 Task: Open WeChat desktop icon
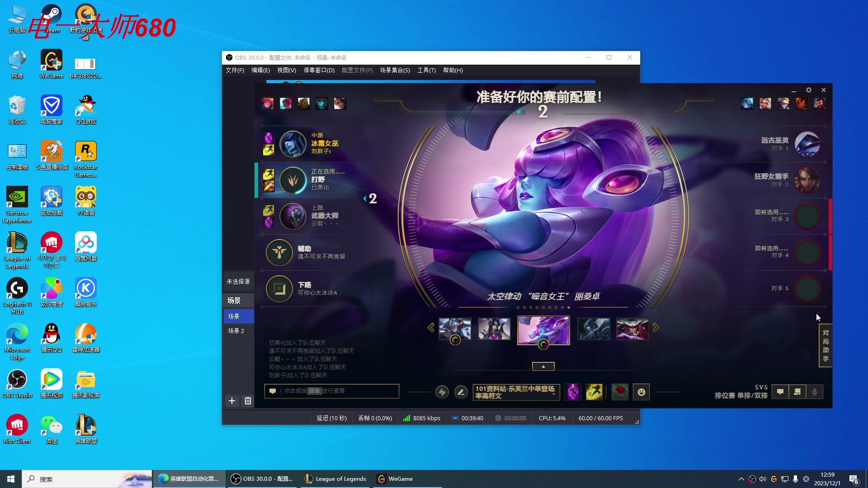pyautogui.click(x=52, y=429)
